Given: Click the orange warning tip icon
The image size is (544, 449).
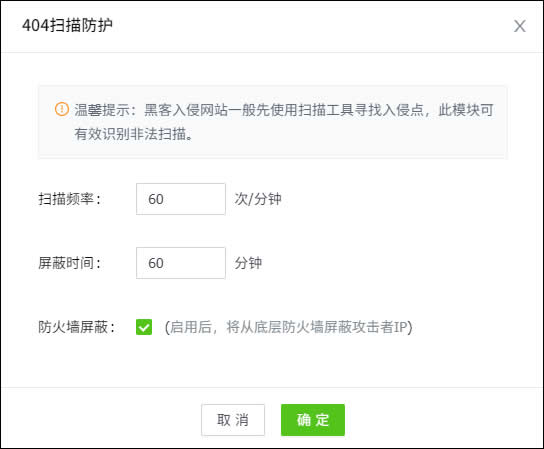Looking at the screenshot, I should click(62, 109).
